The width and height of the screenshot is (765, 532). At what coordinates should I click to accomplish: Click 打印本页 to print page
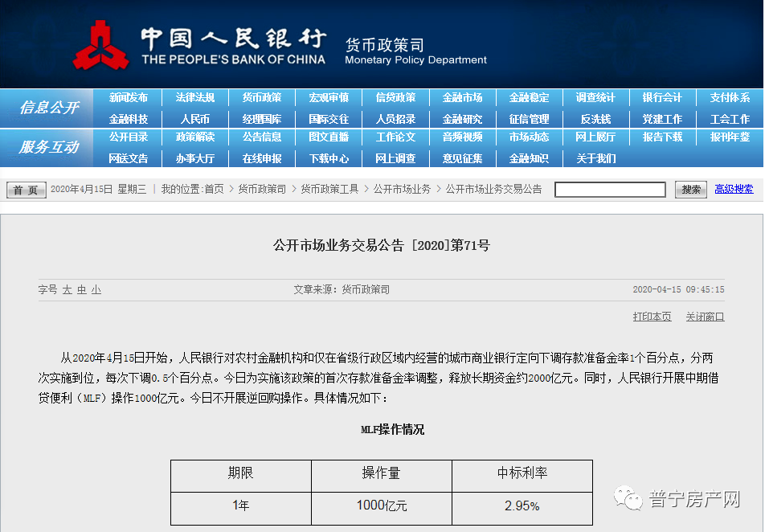click(x=652, y=317)
